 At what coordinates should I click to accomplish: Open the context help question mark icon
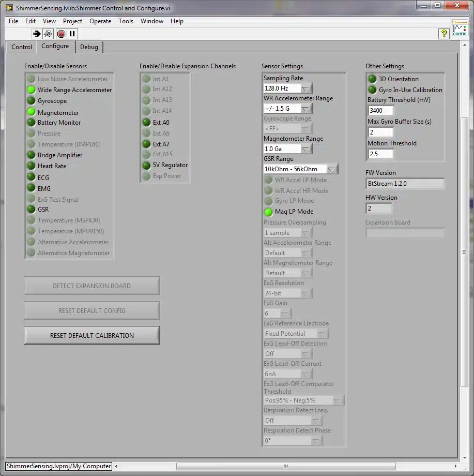444,34
